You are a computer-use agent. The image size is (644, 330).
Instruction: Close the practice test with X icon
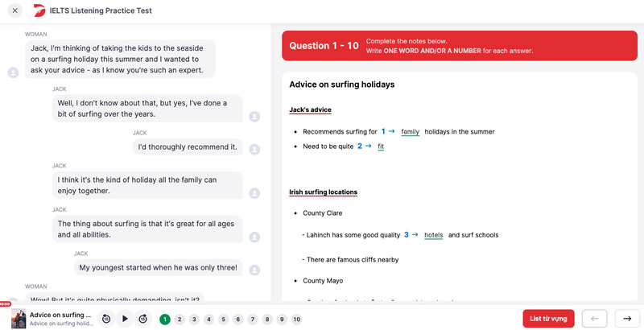14,10
